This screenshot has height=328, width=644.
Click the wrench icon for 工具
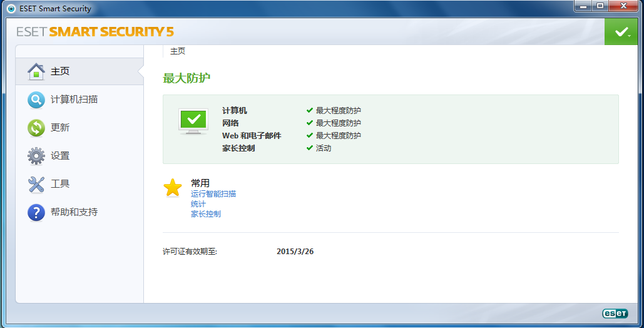tap(36, 184)
